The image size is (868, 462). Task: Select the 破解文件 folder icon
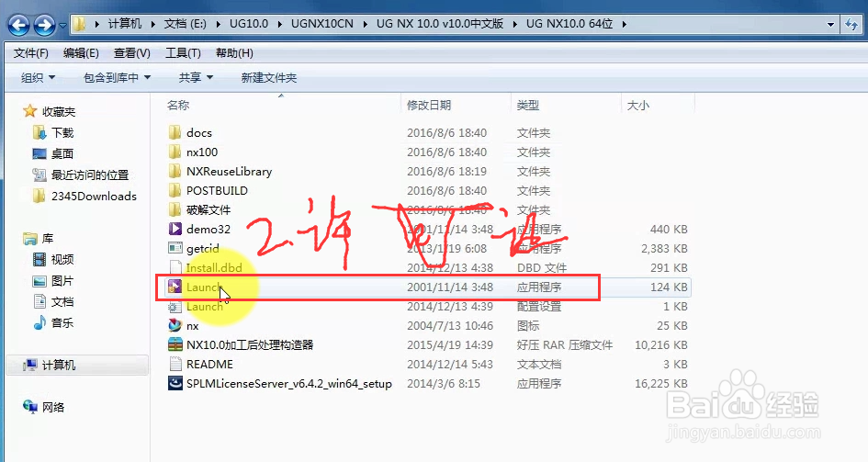point(175,209)
